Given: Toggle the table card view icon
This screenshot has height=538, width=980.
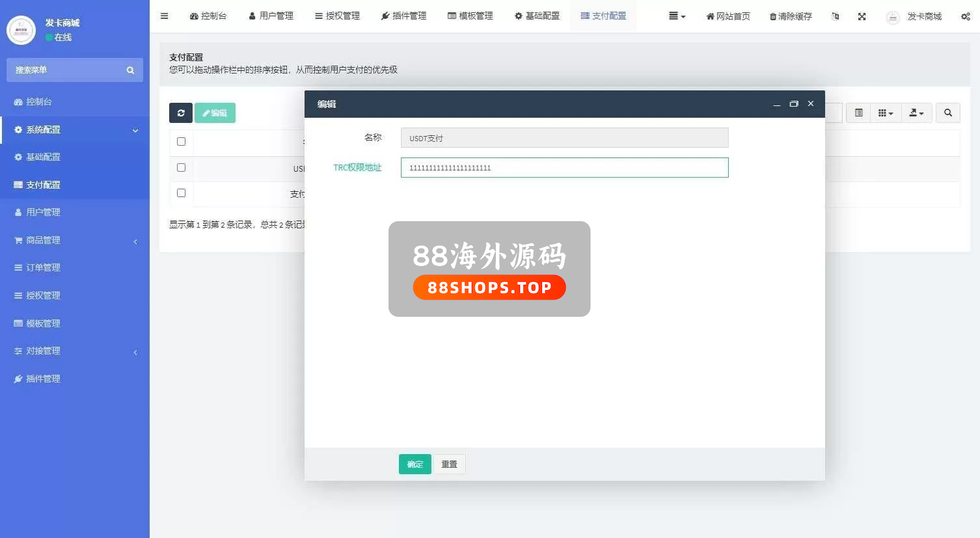Looking at the screenshot, I should coord(858,113).
